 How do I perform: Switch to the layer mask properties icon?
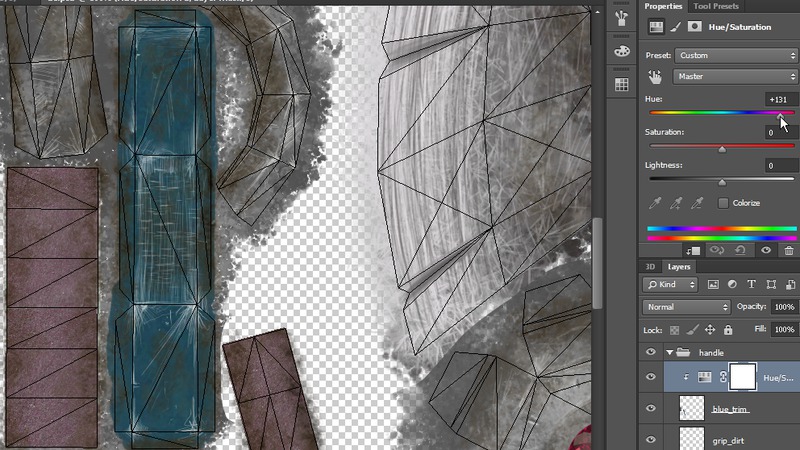point(694,27)
